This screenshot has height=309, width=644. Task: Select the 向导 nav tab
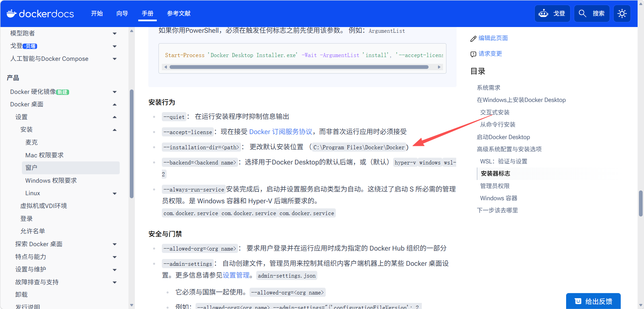pos(122,14)
